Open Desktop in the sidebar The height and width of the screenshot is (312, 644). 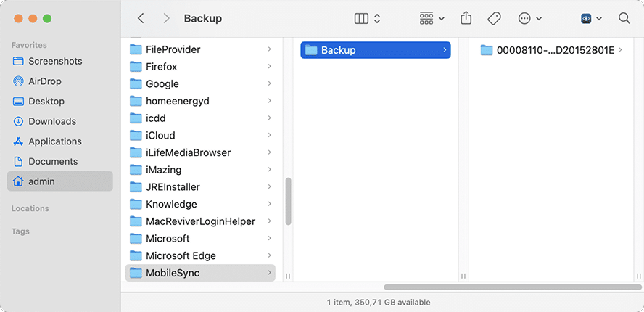pos(60,101)
